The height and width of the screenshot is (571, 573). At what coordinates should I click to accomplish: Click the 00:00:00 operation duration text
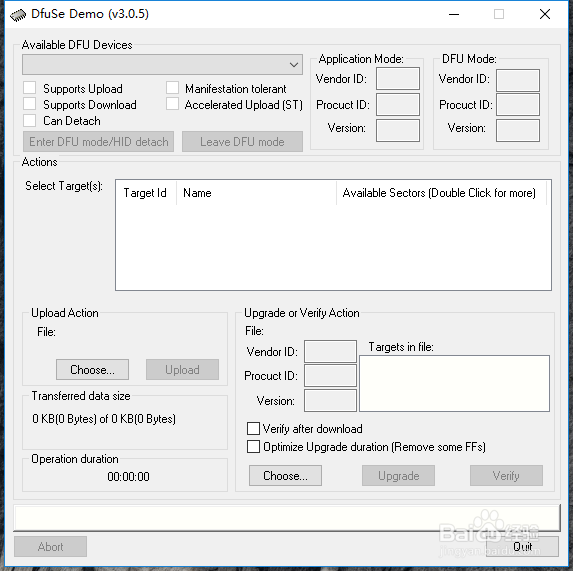click(x=128, y=476)
